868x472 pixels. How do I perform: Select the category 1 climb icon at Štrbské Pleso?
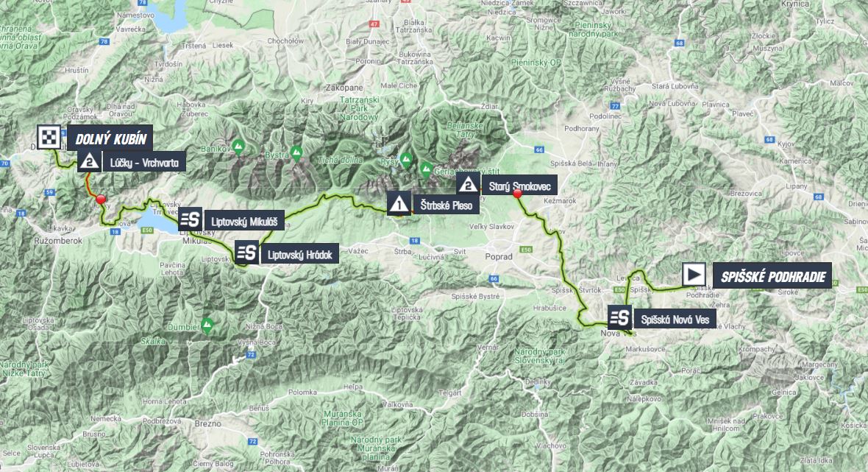[x=399, y=204]
